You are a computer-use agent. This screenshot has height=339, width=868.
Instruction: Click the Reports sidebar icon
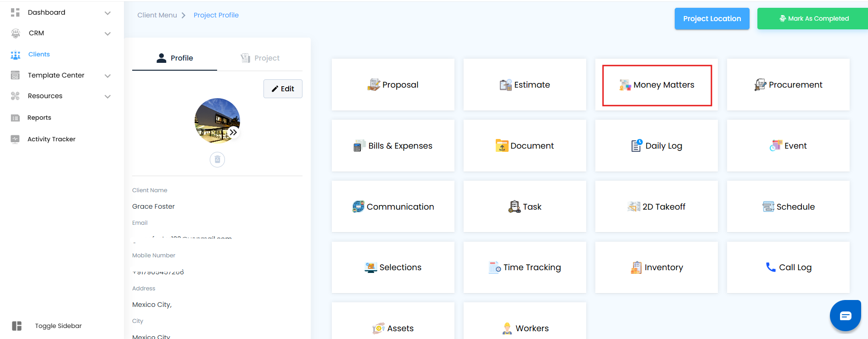tap(15, 118)
